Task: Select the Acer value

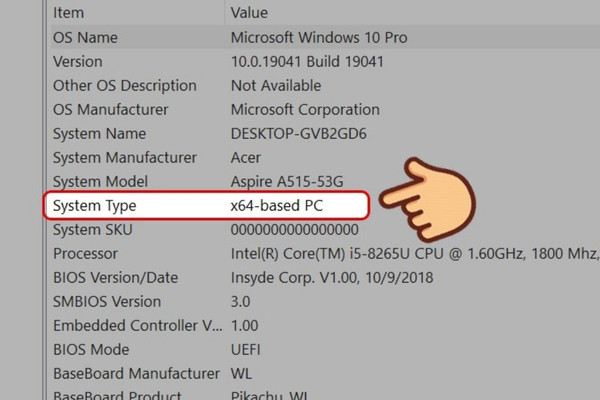Action: point(246,158)
